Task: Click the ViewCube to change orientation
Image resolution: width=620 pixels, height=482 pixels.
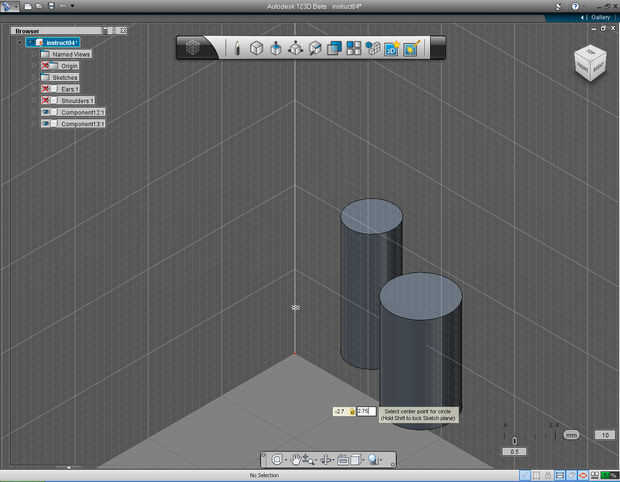Action: [x=590, y=63]
